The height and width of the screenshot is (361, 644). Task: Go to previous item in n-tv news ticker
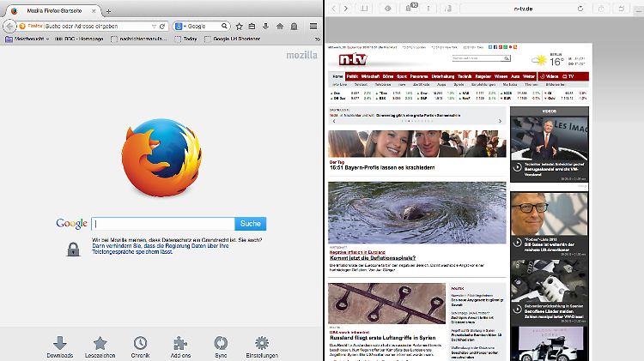[334, 121]
